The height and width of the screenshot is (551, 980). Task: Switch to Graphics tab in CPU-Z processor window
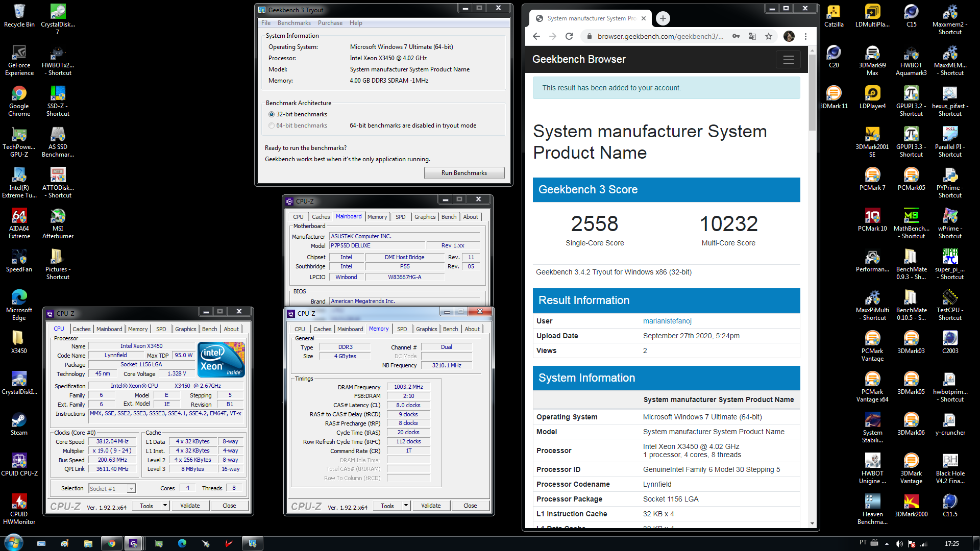tap(186, 329)
